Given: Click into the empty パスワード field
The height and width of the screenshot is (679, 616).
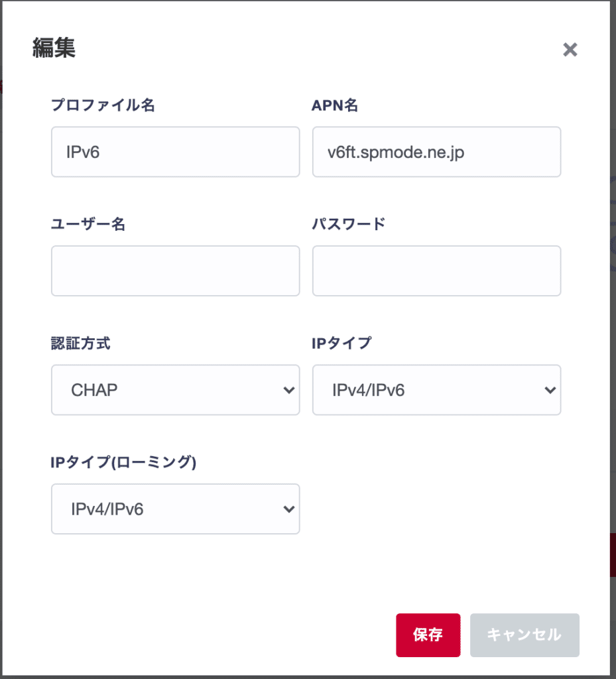Looking at the screenshot, I should pos(436,271).
